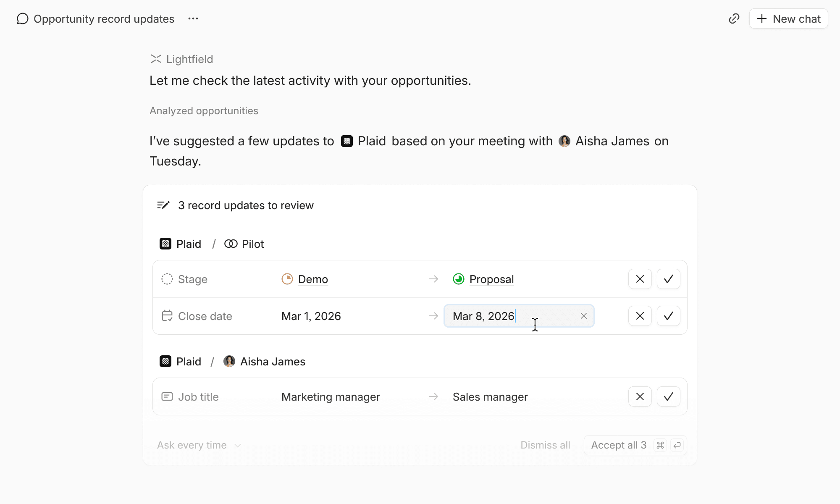Open Aisha James contact link in message
The width and height of the screenshot is (840, 504).
612,141
